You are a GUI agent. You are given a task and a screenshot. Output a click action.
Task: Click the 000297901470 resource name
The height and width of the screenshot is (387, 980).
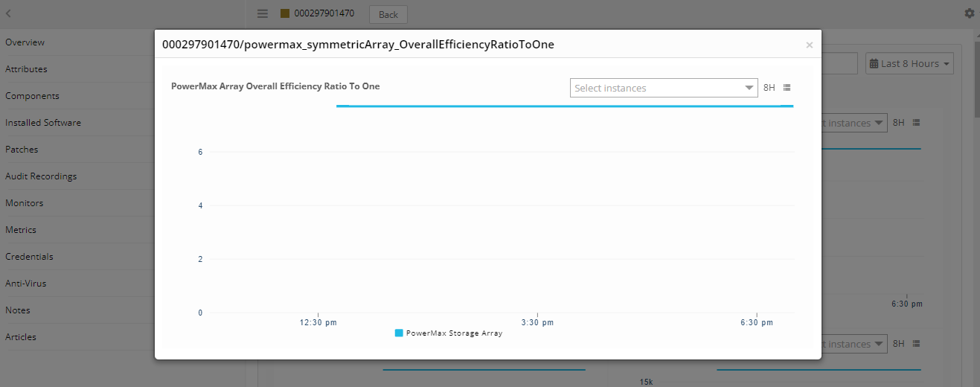click(x=324, y=13)
